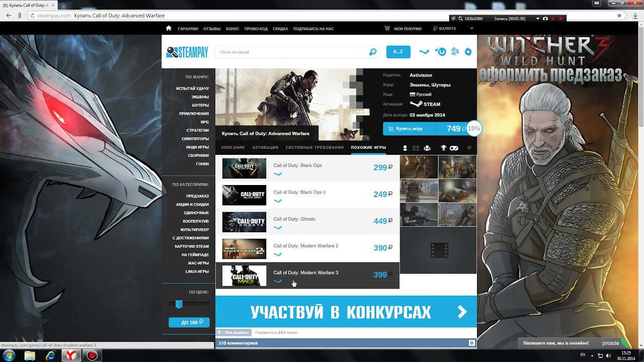Open Windows Start menu

pos(9,355)
